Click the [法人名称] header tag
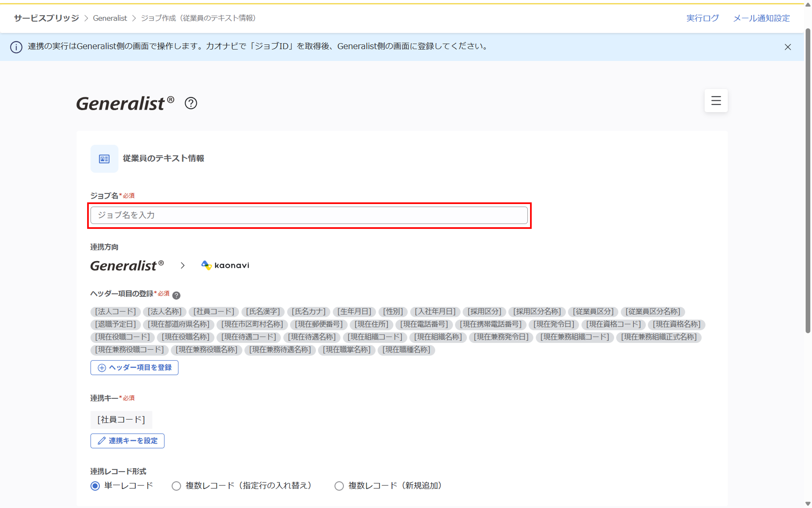 tap(164, 311)
